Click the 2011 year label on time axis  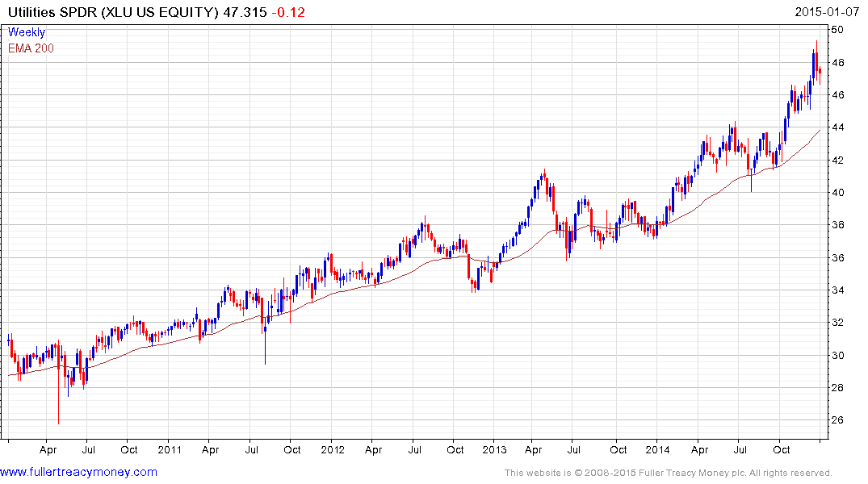[x=170, y=449]
